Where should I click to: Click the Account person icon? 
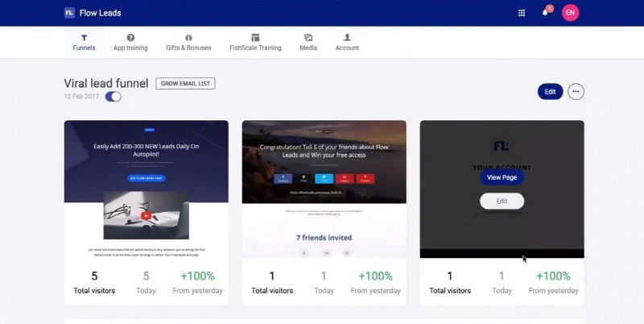pyautogui.click(x=347, y=37)
